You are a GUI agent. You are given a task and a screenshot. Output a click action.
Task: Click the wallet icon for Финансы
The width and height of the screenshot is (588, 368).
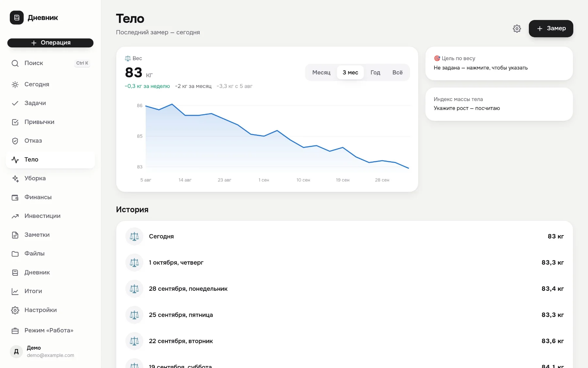[x=15, y=197]
